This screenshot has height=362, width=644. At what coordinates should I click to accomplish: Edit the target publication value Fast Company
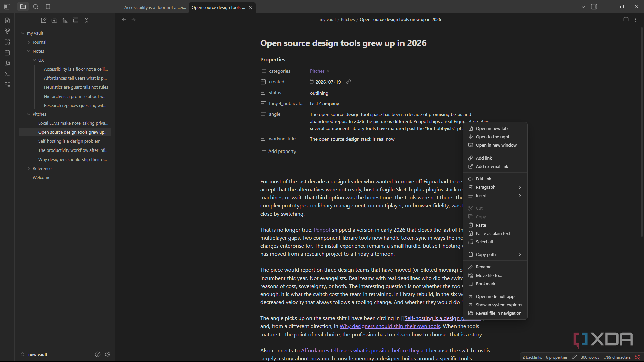pos(324,104)
